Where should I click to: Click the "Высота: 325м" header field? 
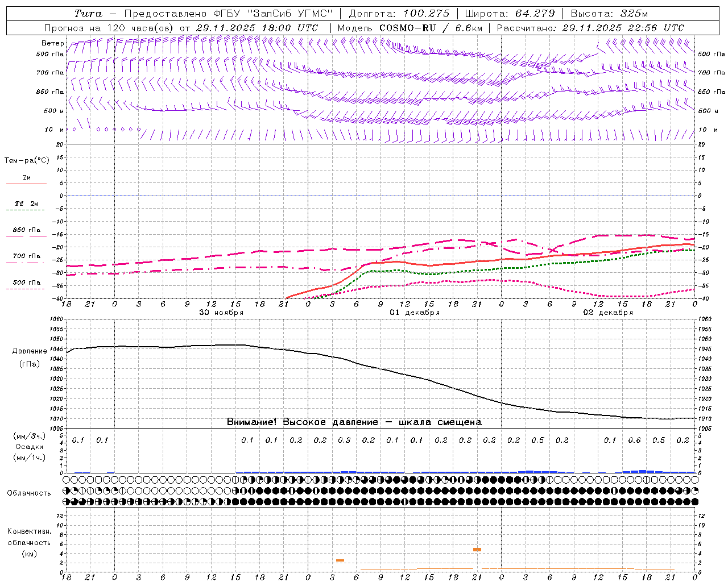tap(609, 14)
